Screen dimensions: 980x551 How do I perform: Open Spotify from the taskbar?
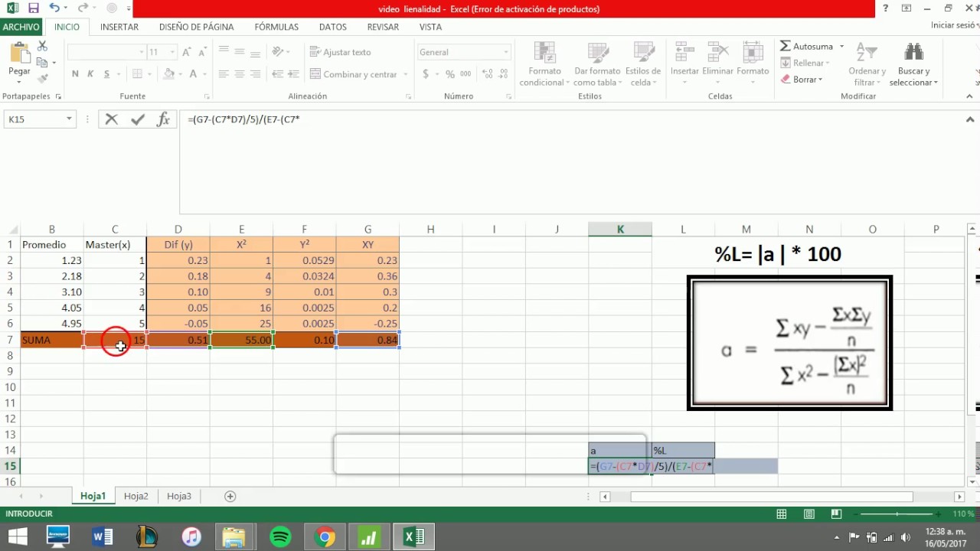tap(280, 537)
